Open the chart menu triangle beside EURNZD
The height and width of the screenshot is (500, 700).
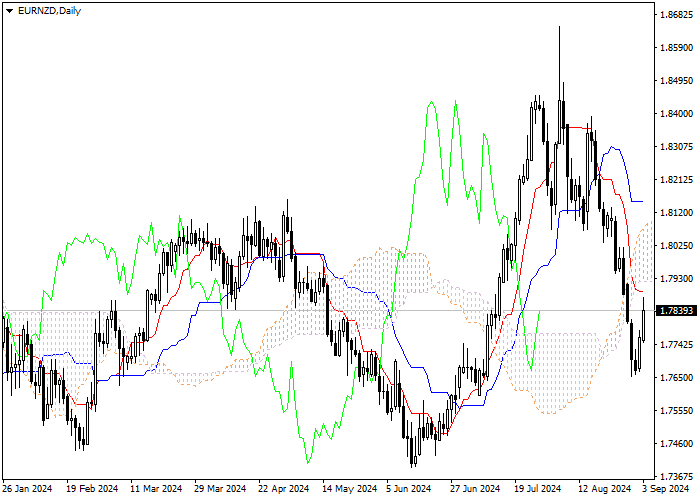tap(9, 11)
